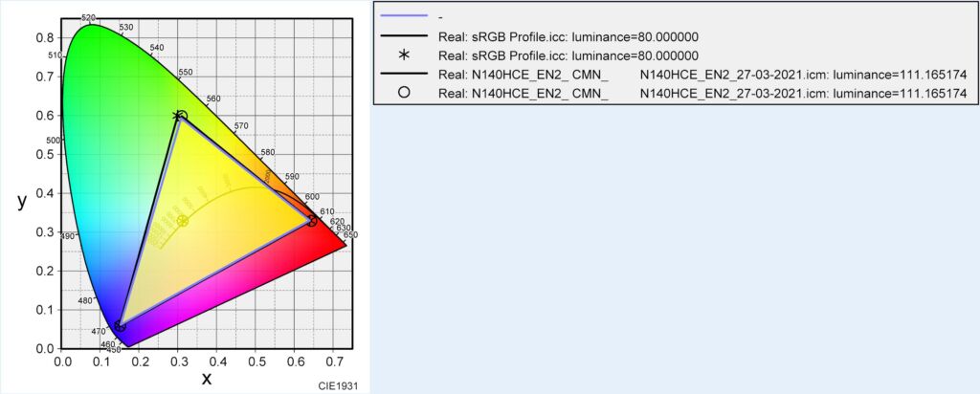Click the blue line sample in legend

tap(404, 15)
